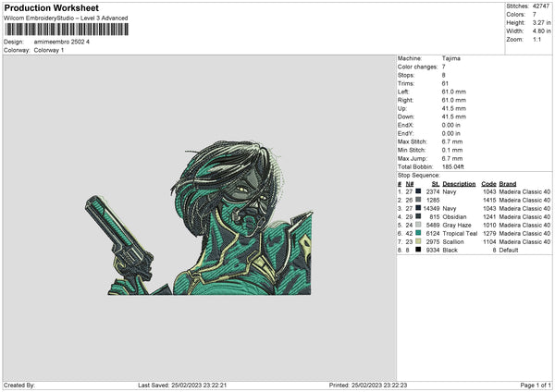Click the machine value 'Tajima'
The width and height of the screenshot is (555, 392).
click(x=451, y=58)
